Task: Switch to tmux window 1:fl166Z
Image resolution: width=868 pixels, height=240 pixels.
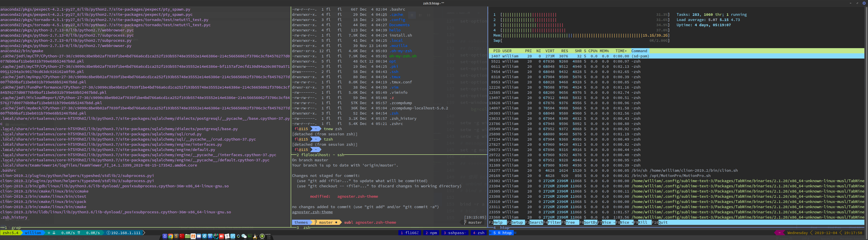Action: 409,233
